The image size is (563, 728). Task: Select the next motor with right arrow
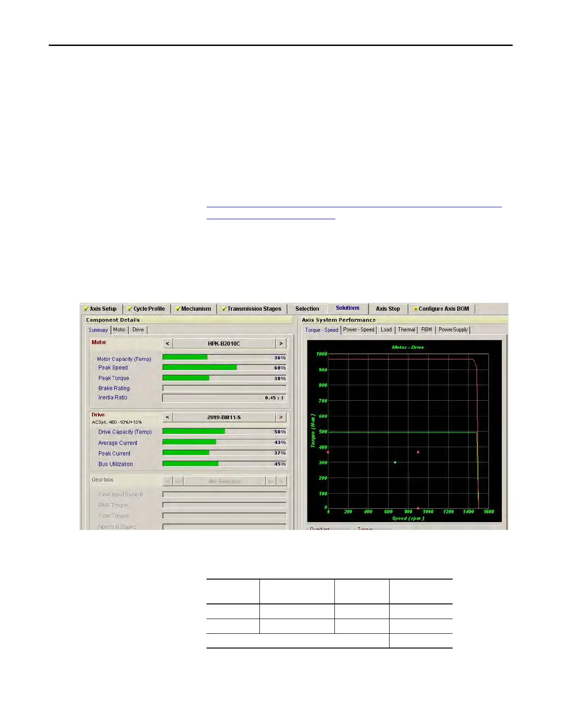(281, 343)
